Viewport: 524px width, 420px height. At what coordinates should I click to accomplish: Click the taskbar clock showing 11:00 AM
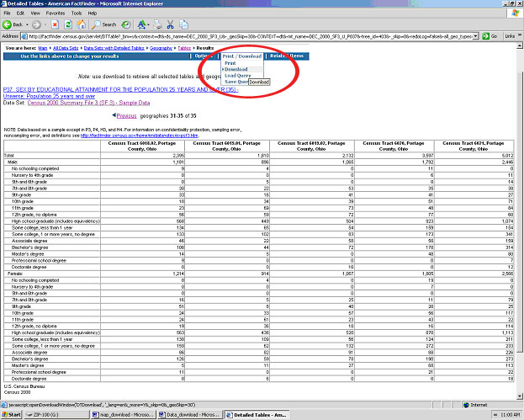tap(511, 415)
